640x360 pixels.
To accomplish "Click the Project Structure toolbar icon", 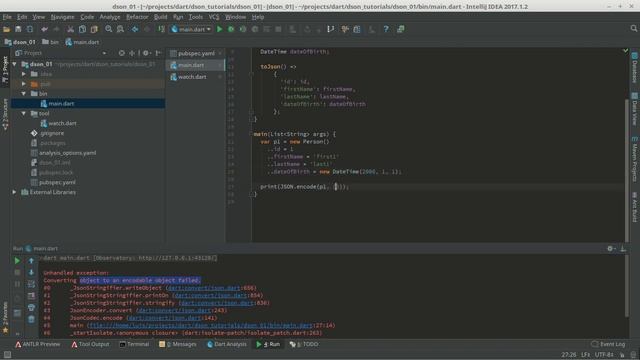I will [x=357, y=29].
